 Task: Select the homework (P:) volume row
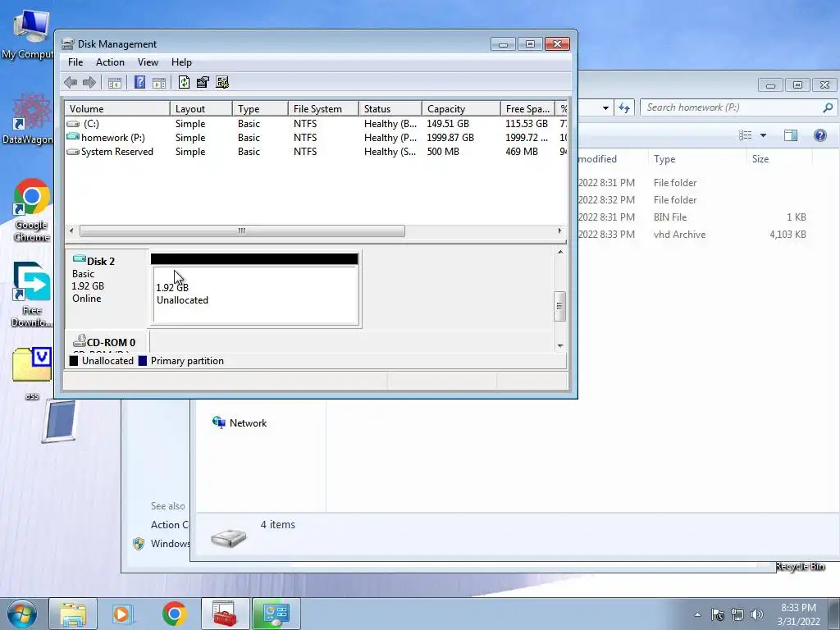click(316, 138)
